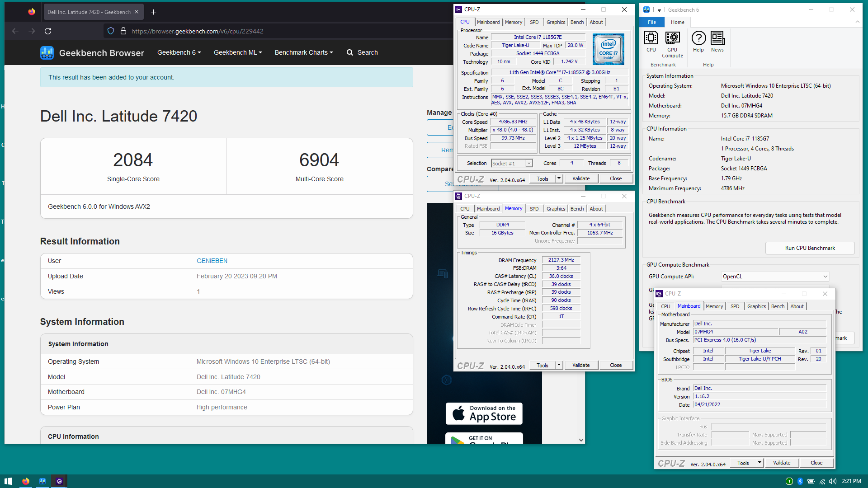Open the volume tray icon

pos(833,481)
